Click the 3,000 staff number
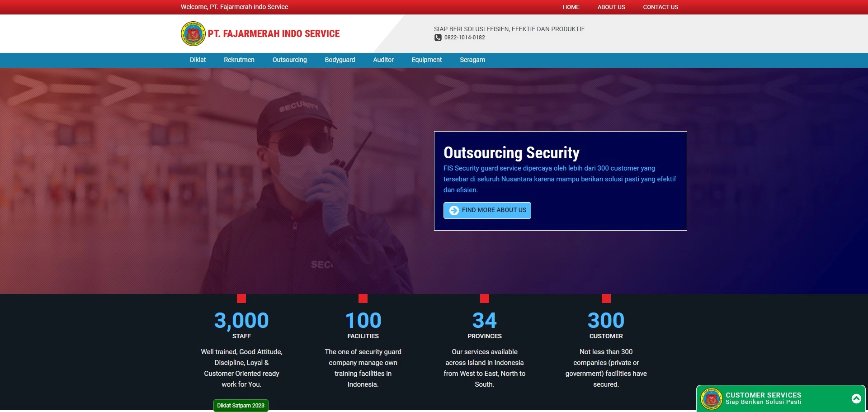The image size is (868, 412). coord(241,321)
